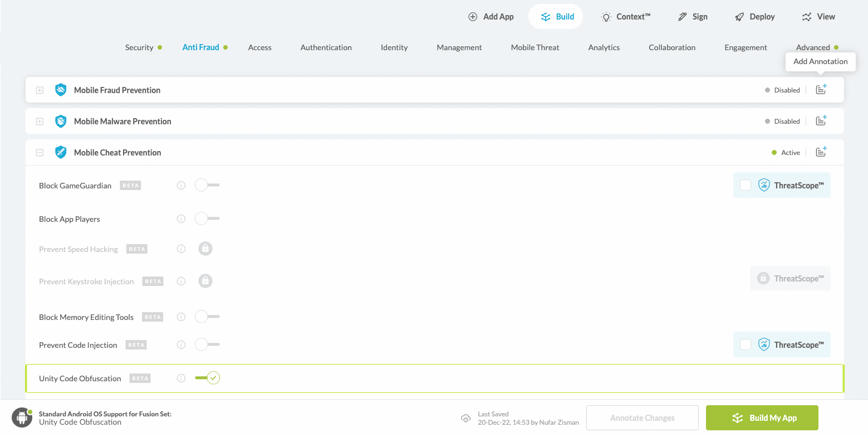Expand the Mobile Fraud Prevention section
The width and height of the screenshot is (868, 437).
(40, 90)
